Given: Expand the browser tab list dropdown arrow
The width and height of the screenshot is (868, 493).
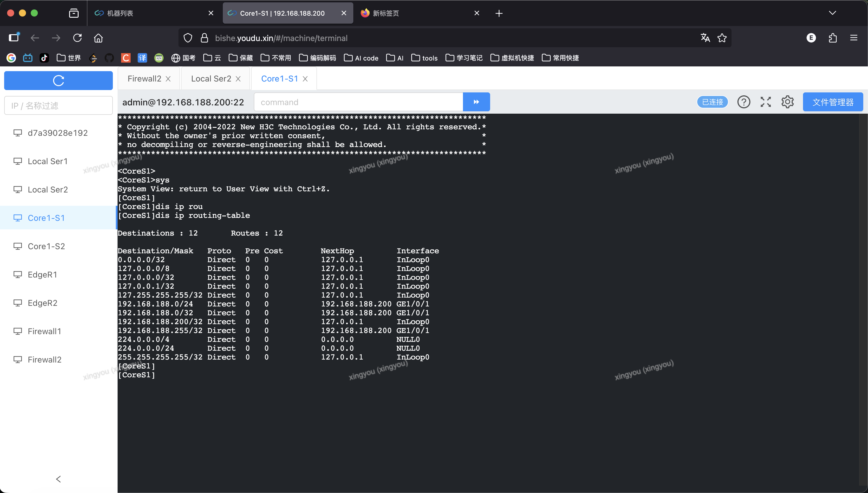Looking at the screenshot, I should (x=832, y=13).
